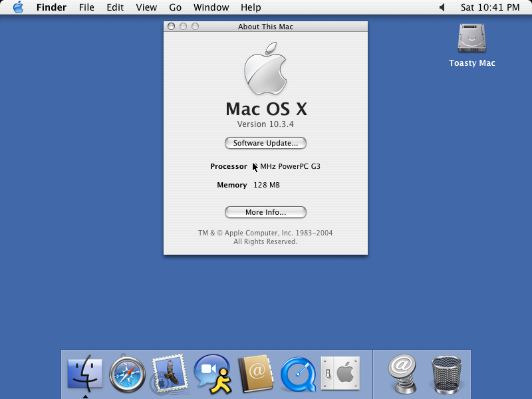Open the Apple menu
This screenshot has width=532, height=399.
pyautogui.click(x=18, y=7)
